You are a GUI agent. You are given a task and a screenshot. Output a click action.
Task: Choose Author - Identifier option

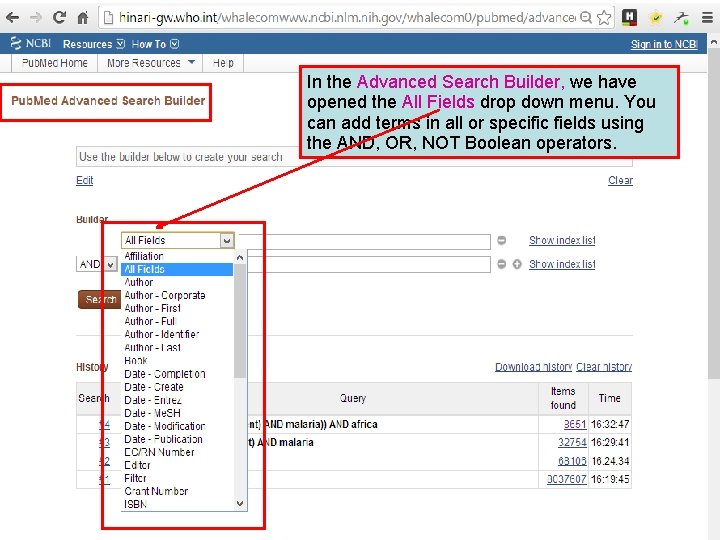coord(178,334)
